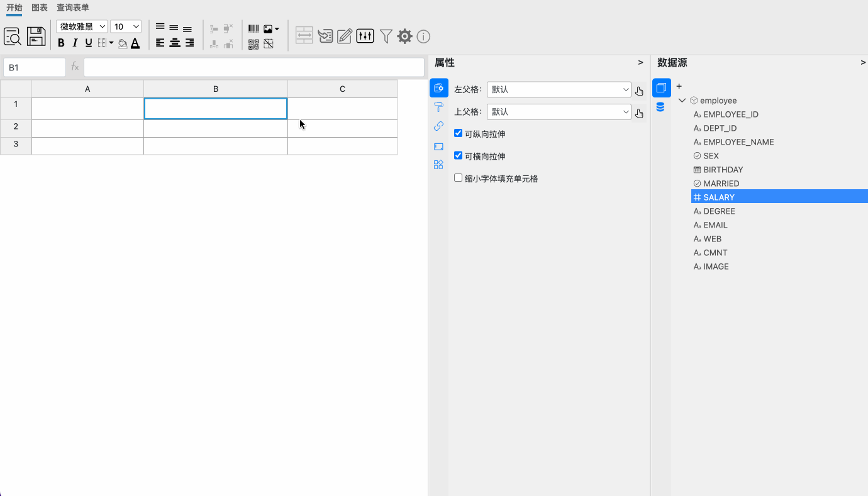Pick the fill bucket background color
The height and width of the screenshot is (496, 868).
click(123, 43)
